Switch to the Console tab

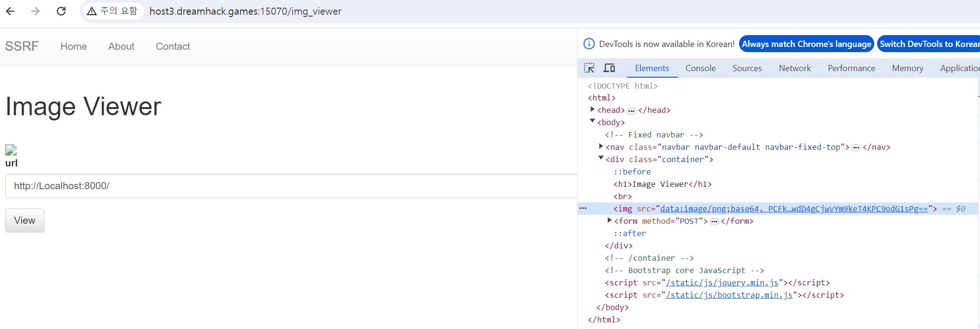[x=700, y=68]
